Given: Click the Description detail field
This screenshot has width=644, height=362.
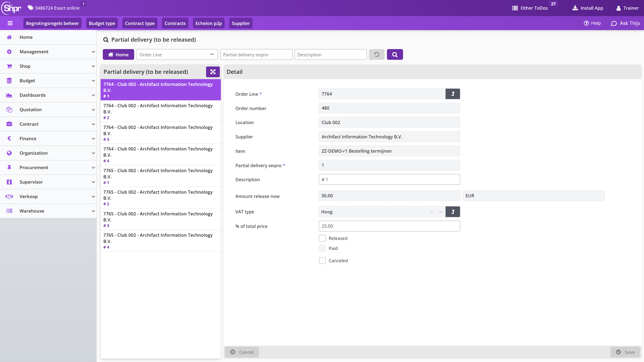Looking at the screenshot, I should pos(389,180).
